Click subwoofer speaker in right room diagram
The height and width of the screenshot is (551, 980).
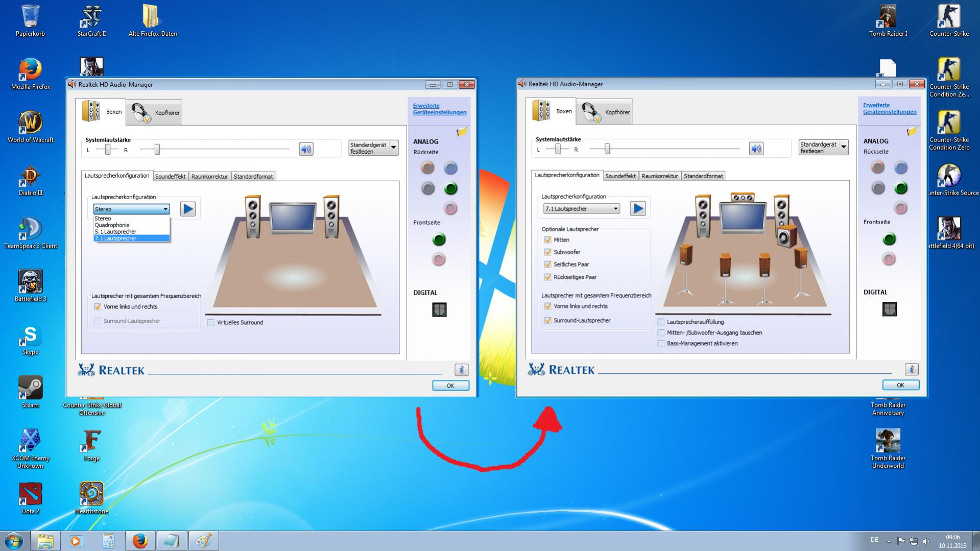coord(786,236)
